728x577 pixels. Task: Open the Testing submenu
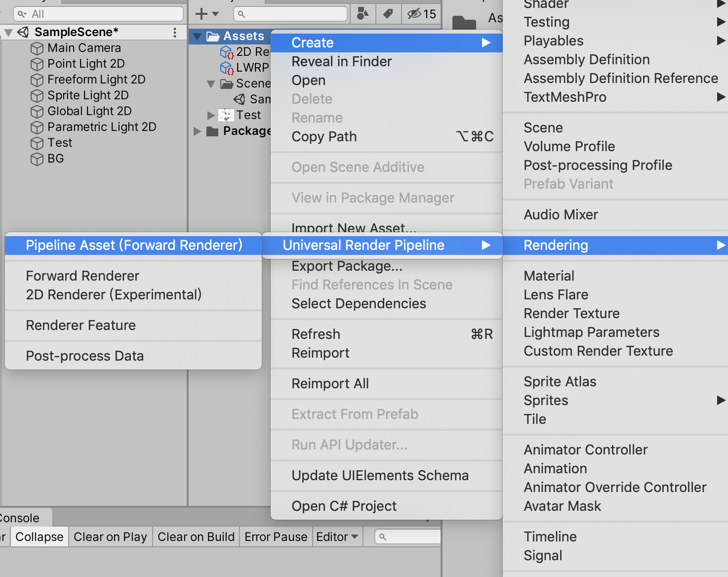pos(615,22)
